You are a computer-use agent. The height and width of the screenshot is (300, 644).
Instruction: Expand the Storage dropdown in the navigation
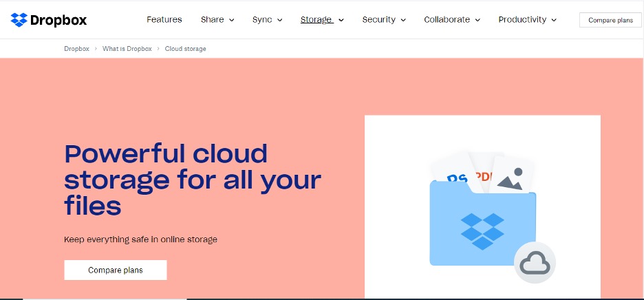pyautogui.click(x=322, y=20)
